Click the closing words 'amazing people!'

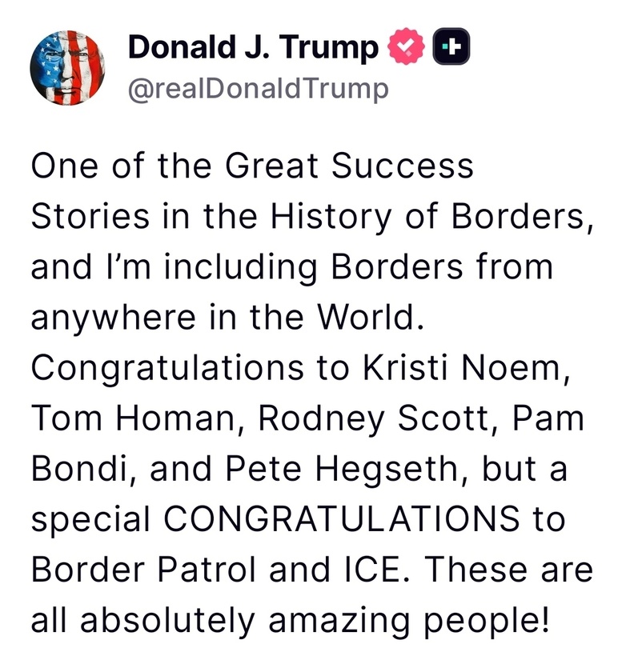tap(409, 621)
